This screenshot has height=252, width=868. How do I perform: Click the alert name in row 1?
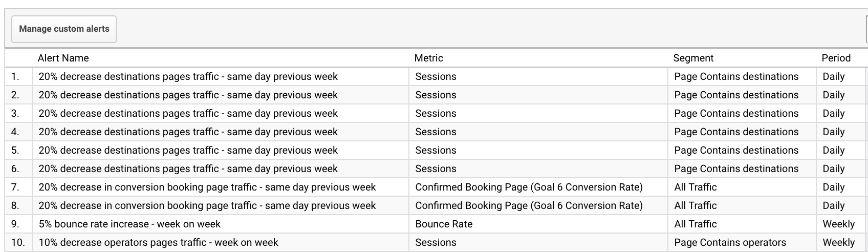(188, 77)
